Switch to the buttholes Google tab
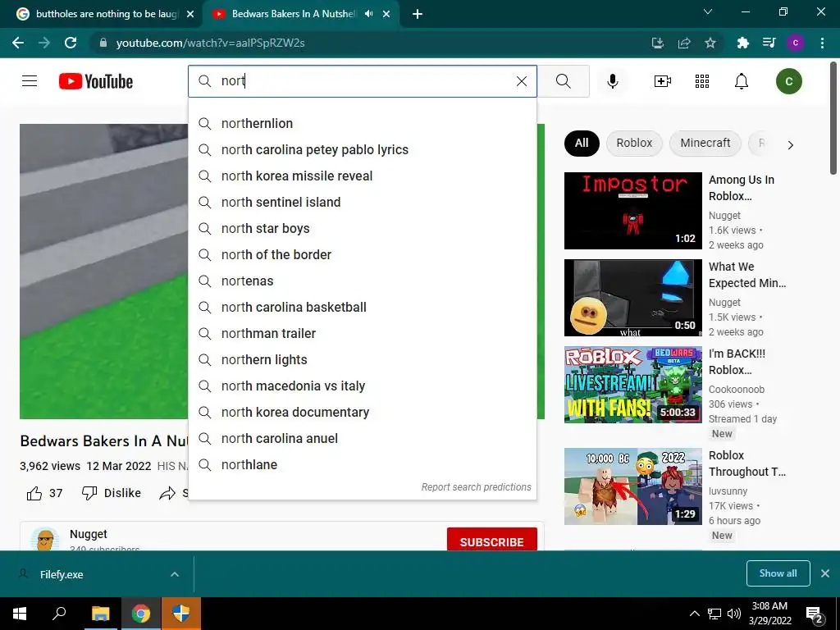840x630 pixels. (106, 14)
